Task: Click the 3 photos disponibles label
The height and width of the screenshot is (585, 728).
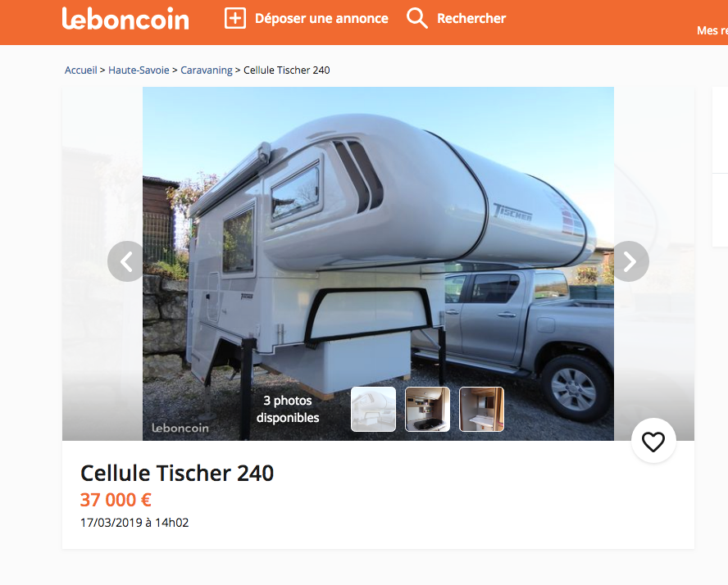Action: click(x=288, y=409)
